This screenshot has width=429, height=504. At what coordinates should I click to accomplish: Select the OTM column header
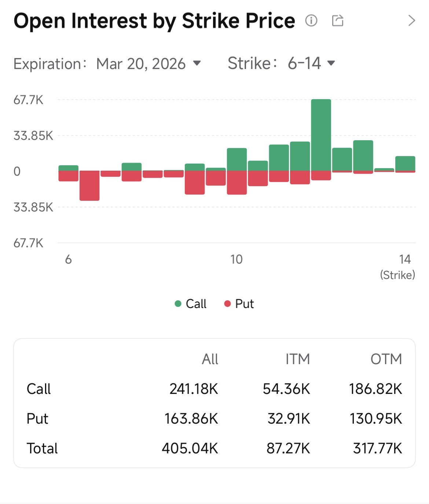[x=386, y=359]
